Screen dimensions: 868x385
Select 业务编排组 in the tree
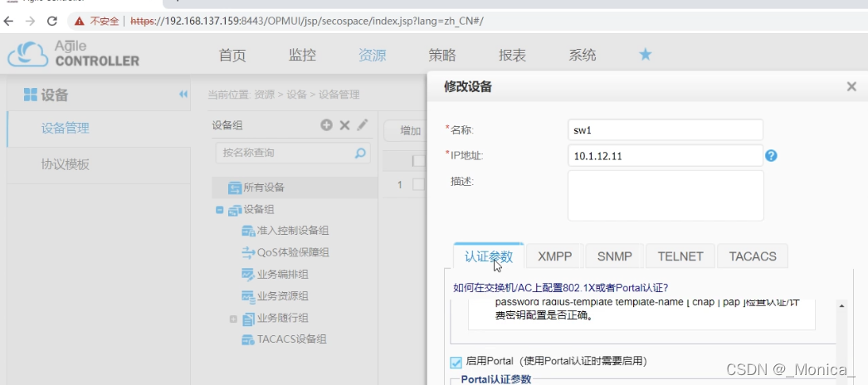pos(282,275)
